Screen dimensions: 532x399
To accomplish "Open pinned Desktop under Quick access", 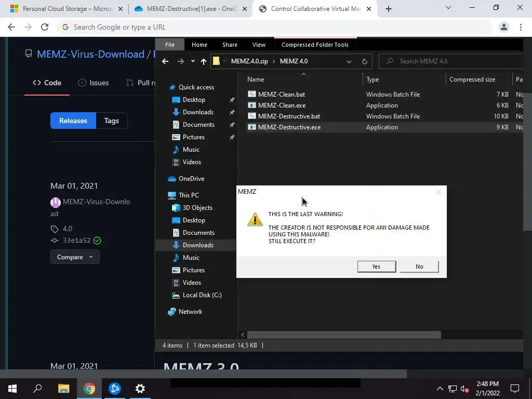I will [194, 100].
